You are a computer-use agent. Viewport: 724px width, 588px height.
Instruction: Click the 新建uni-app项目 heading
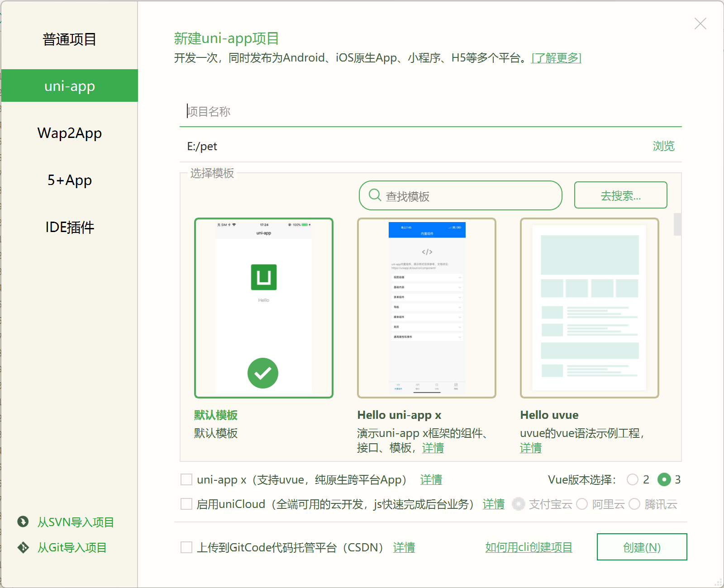(x=226, y=38)
